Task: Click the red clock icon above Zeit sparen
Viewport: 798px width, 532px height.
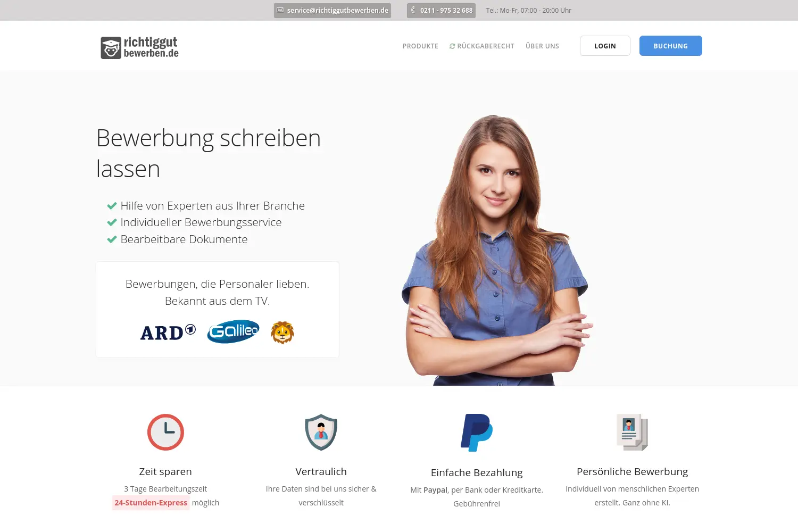Action: pyautogui.click(x=165, y=432)
